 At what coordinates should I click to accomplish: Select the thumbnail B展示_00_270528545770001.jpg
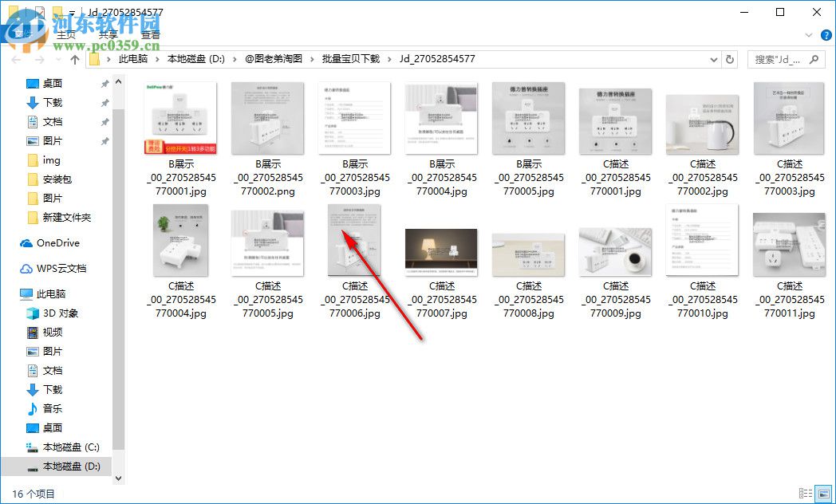(180, 118)
